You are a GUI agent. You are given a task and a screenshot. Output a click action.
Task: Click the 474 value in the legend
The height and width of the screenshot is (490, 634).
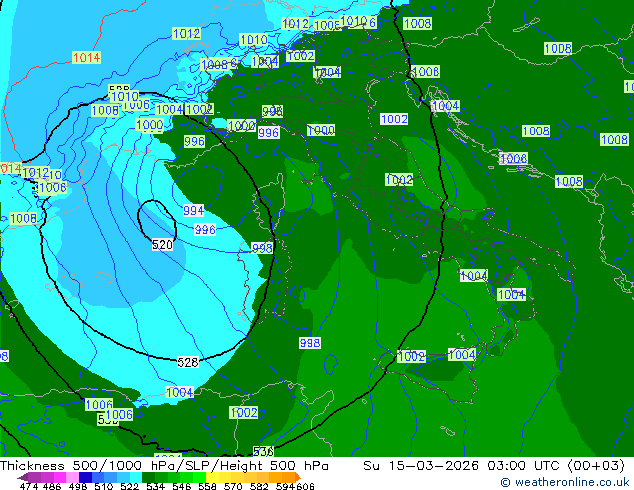pyautogui.click(x=29, y=486)
